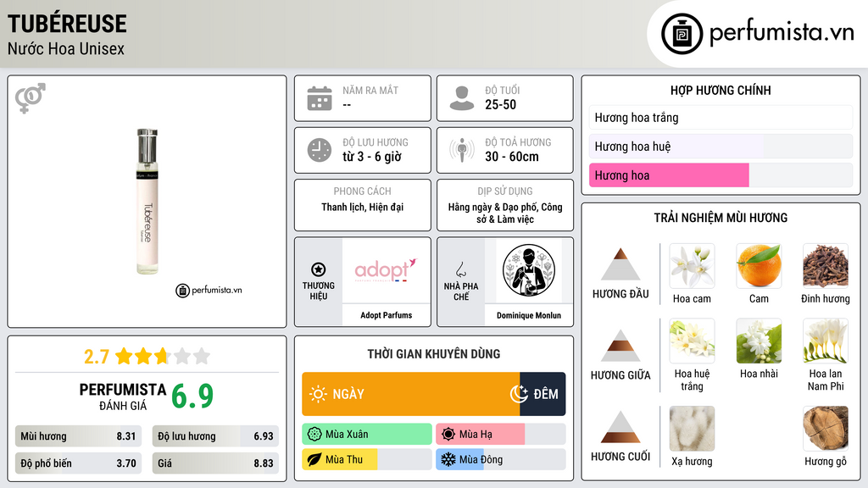The width and height of the screenshot is (868, 488).
Task: Click the Giá 8.83 score bar
Action: click(215, 463)
